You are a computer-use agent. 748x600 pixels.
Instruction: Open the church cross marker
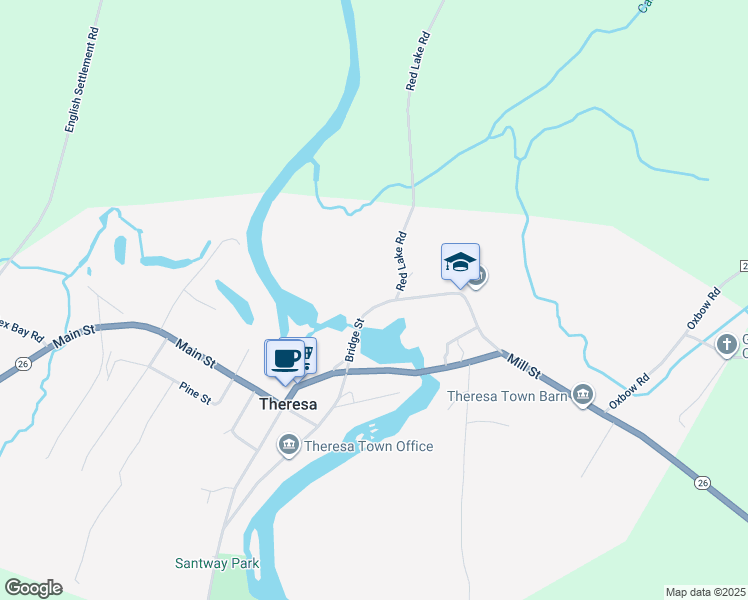tap(727, 345)
